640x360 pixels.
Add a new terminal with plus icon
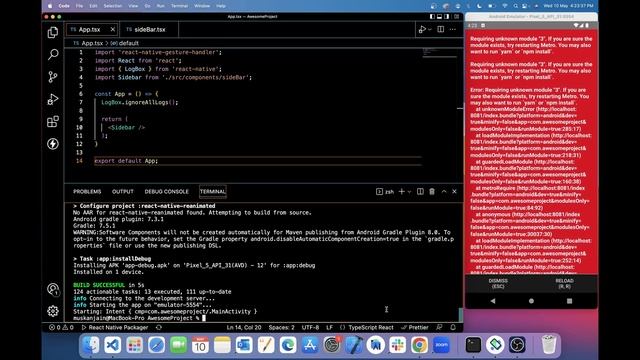[x=402, y=191]
